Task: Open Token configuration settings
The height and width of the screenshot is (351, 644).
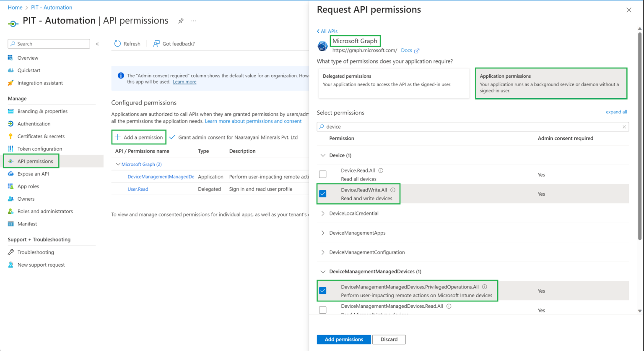Action: pos(39,149)
